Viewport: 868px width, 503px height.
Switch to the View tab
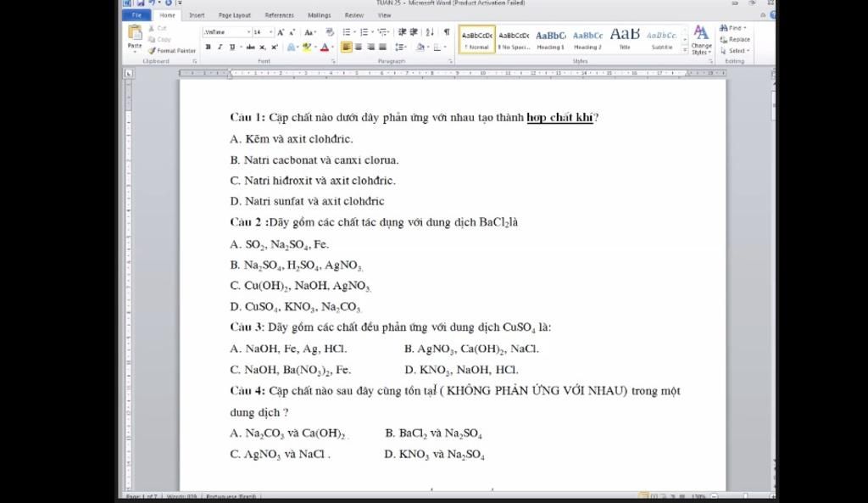[x=384, y=15]
